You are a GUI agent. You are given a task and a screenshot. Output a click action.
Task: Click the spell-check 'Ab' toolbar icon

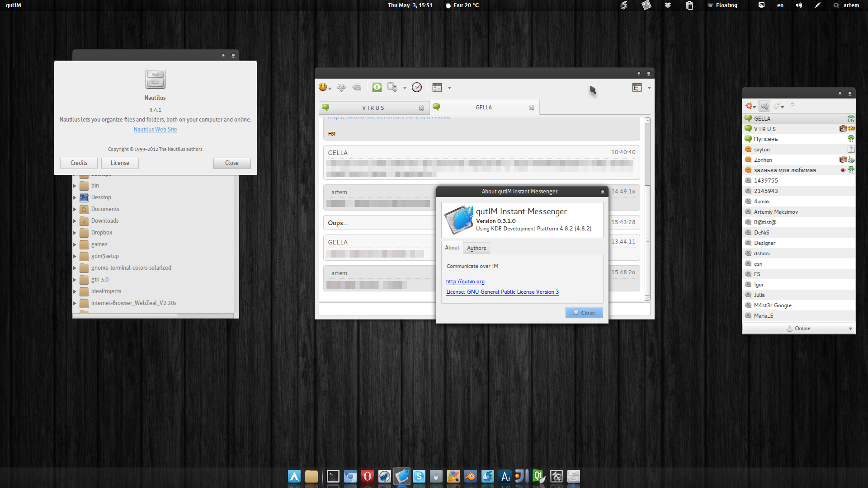341,87
